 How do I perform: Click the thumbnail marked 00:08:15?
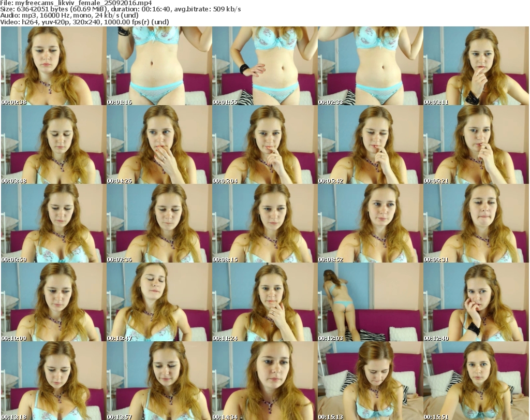(x=264, y=223)
